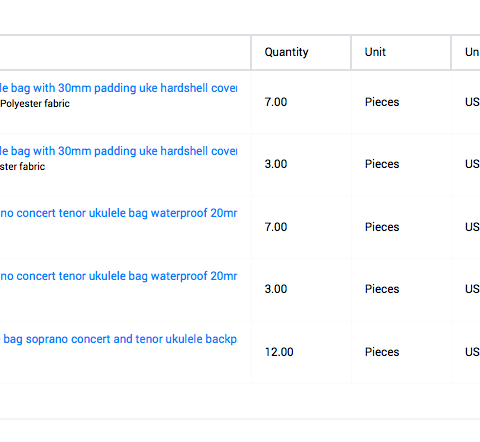This screenshot has width=480, height=442.
Task: Select the cut-off header after Unit
Action: pos(472,52)
